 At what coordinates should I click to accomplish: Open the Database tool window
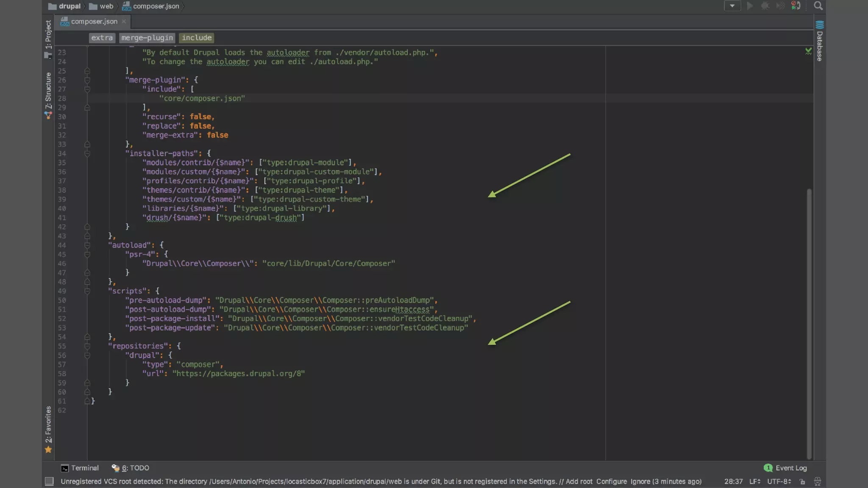820,42
